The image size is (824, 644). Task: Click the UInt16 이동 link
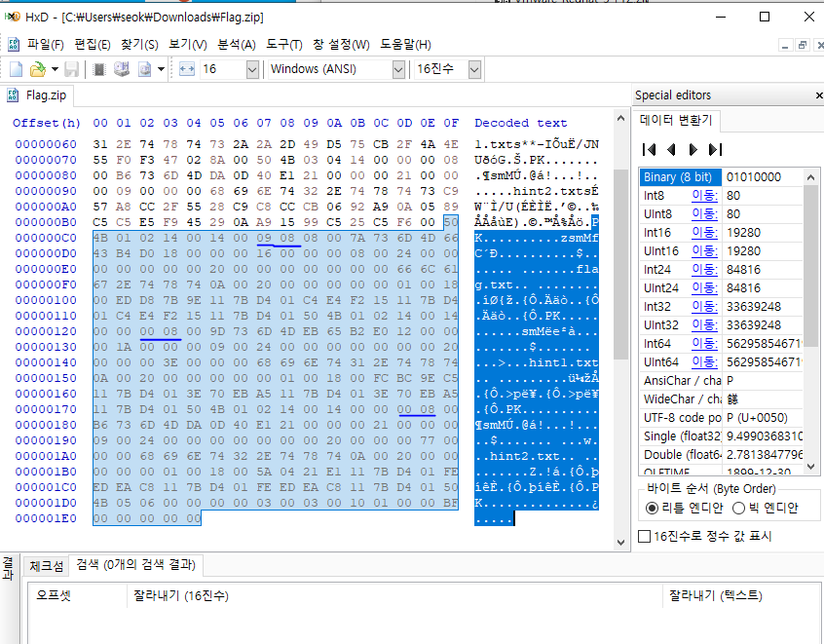[x=704, y=251]
